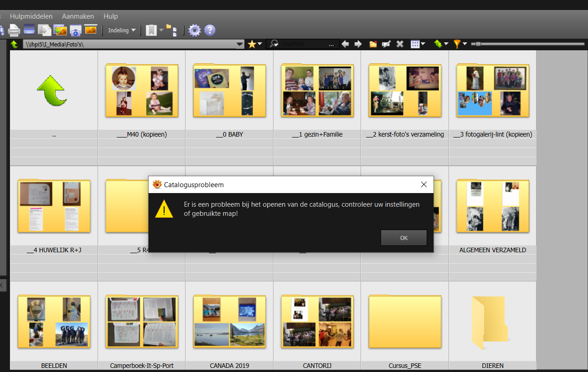Viewport: 588px width, 372px height.
Task: Create a new folder icon
Action: (373, 44)
